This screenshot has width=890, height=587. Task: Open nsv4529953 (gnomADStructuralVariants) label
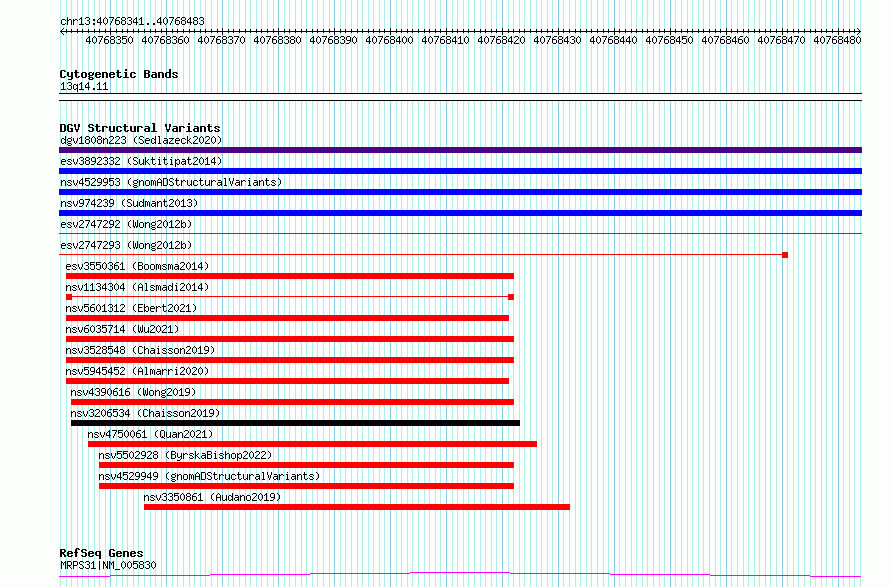point(171,182)
